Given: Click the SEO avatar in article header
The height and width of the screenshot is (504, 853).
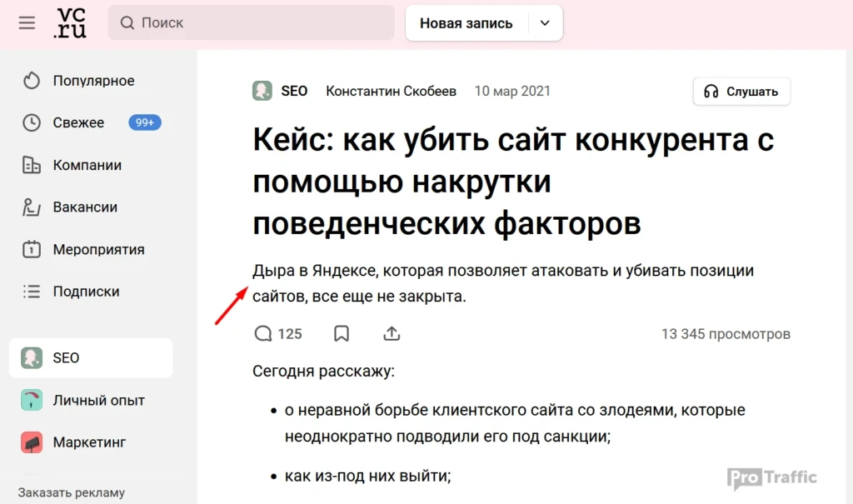Looking at the screenshot, I should tap(262, 91).
